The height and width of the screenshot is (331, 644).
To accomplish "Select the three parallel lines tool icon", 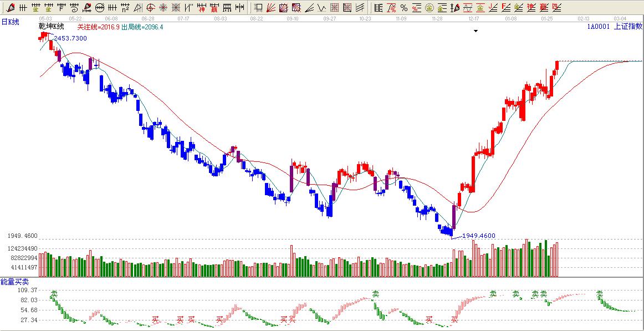I will (360, 8).
